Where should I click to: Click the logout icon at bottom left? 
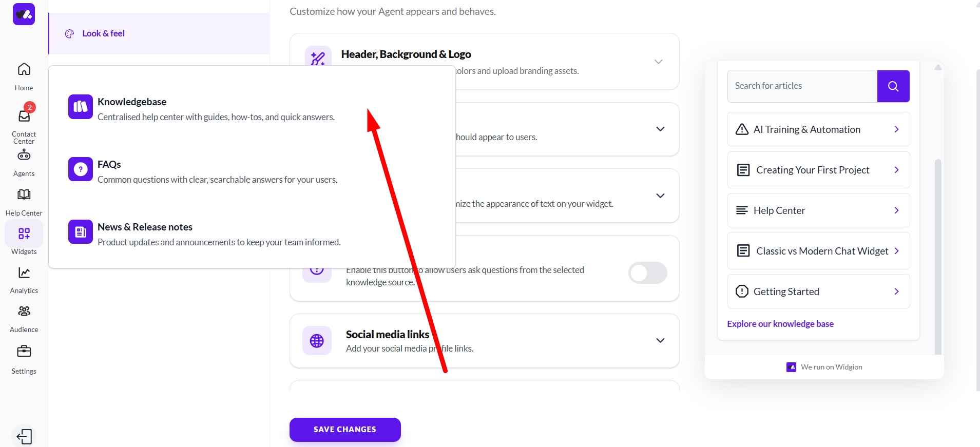[x=24, y=437]
